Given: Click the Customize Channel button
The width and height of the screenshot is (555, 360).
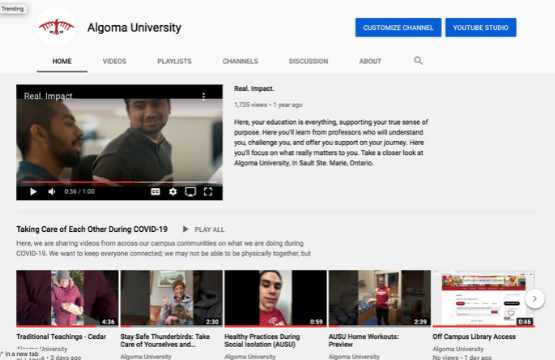Looking at the screenshot, I should tap(398, 28).
